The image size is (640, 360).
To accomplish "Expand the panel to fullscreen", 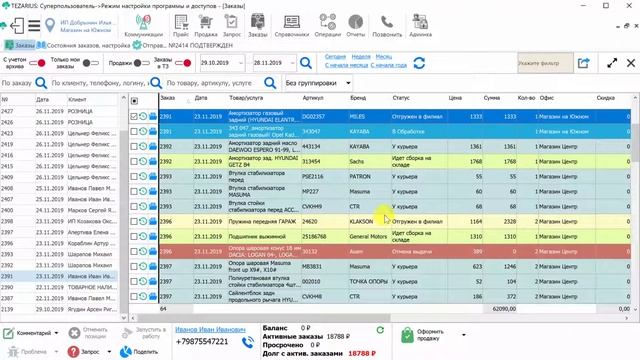I will (611, 63).
